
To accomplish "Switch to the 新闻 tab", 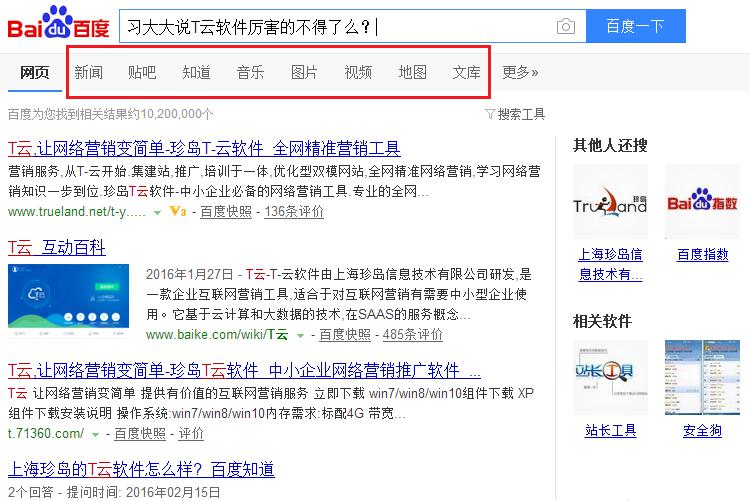I will tap(88, 72).
